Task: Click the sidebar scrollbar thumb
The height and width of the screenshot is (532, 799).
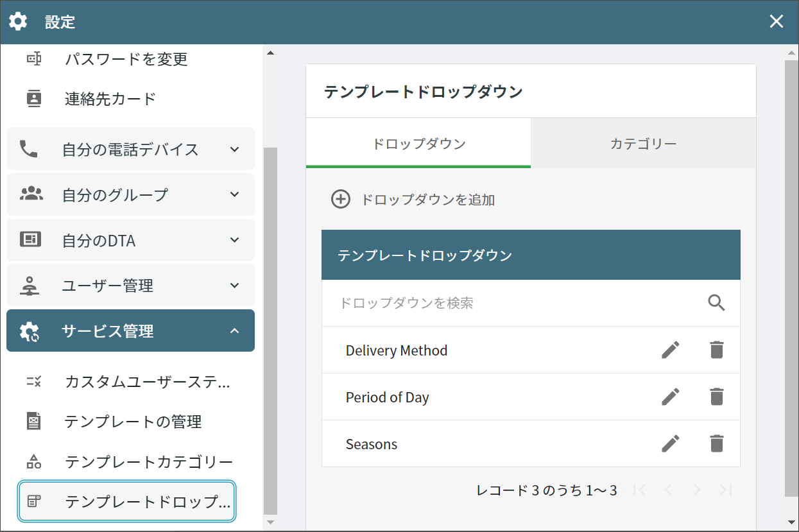Action: click(271, 330)
